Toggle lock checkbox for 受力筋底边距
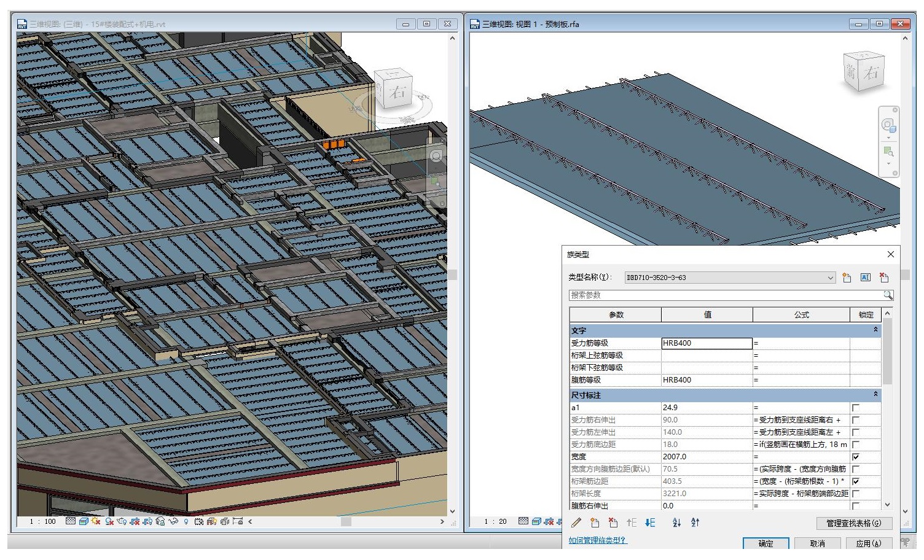This screenshot has width=924, height=560. pos(856,445)
